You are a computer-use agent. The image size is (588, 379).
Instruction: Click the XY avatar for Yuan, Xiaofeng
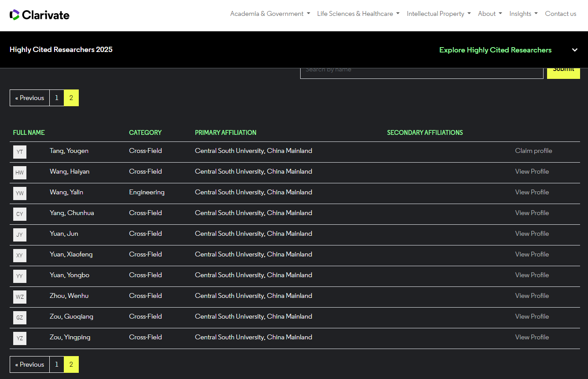click(20, 256)
